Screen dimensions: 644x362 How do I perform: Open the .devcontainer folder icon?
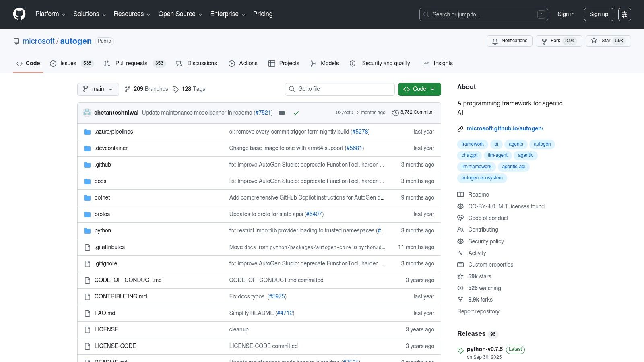click(87, 148)
